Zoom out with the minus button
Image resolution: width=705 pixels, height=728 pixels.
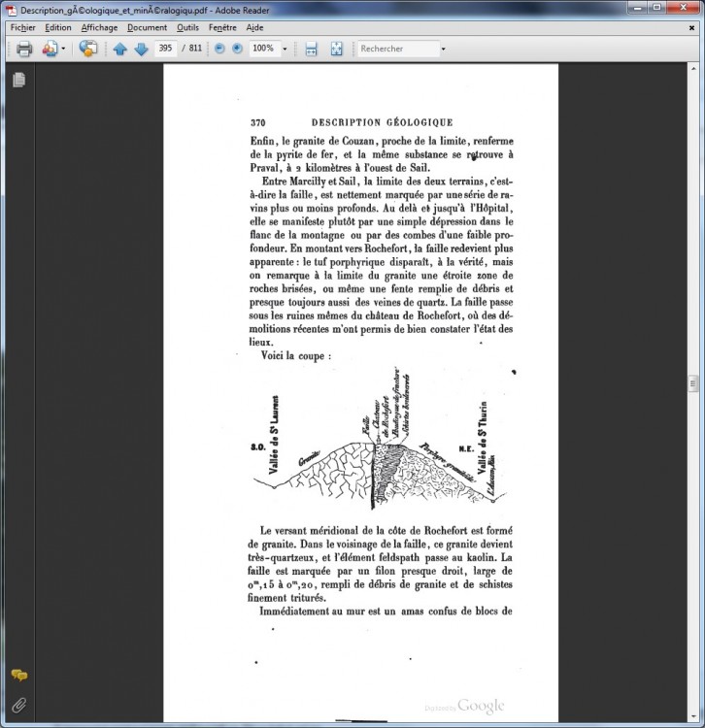point(218,49)
